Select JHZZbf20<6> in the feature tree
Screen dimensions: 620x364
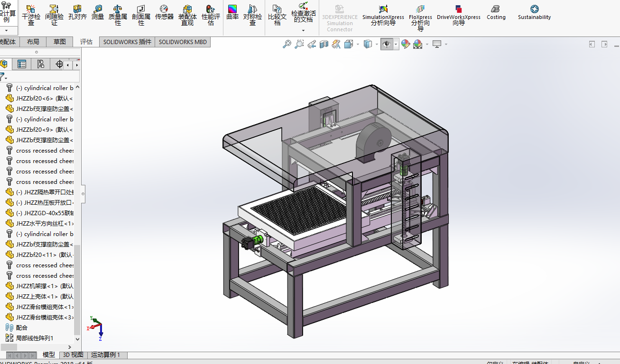(x=40, y=98)
